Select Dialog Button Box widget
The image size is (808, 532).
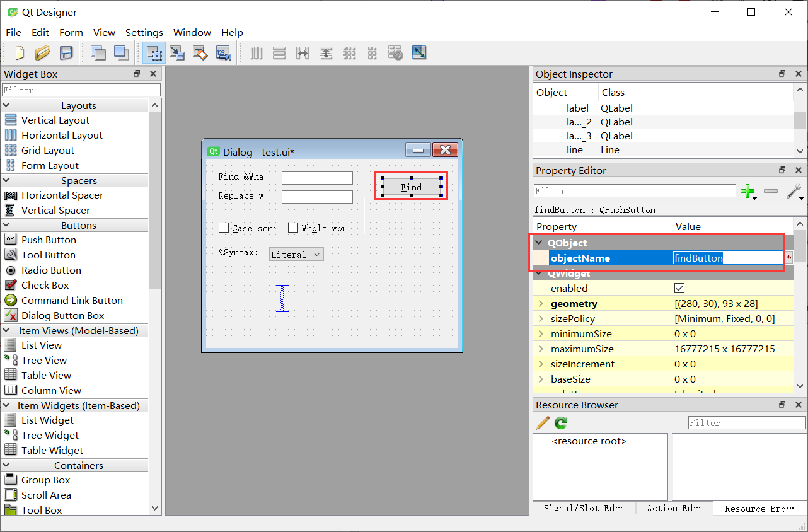[63, 315]
